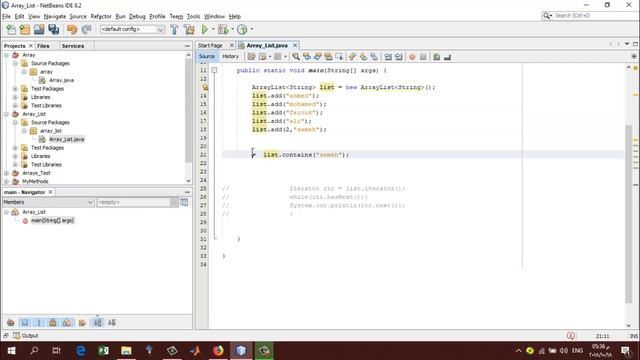Switch to the Services tab
Viewport: 640px width, 360px height.
click(x=73, y=46)
